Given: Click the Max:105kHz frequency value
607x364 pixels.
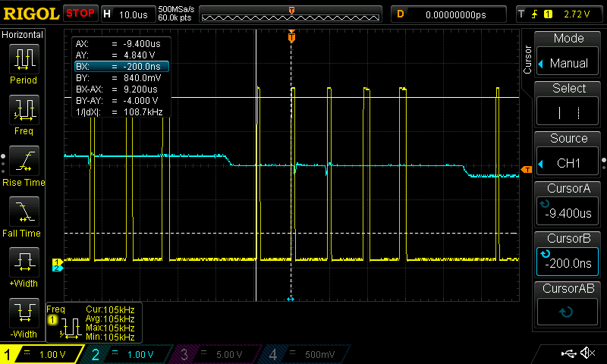Looking at the screenshot, I should (110, 328).
